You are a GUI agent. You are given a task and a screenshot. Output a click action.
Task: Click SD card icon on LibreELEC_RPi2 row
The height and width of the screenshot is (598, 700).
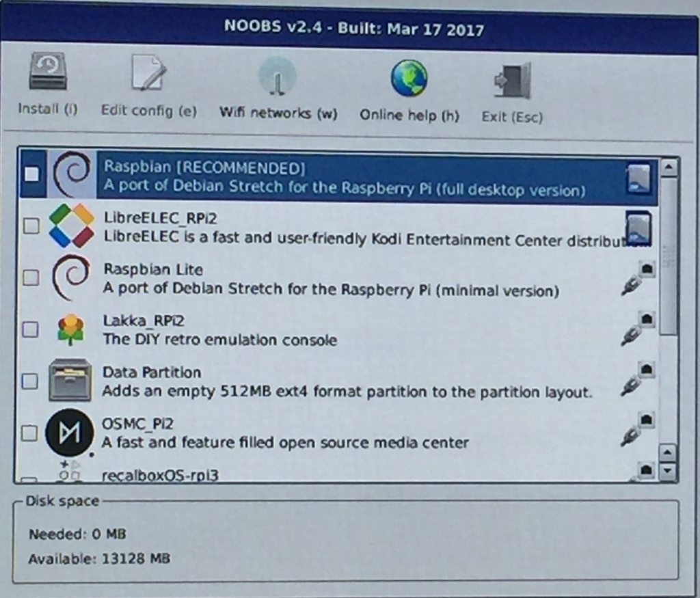(638, 228)
